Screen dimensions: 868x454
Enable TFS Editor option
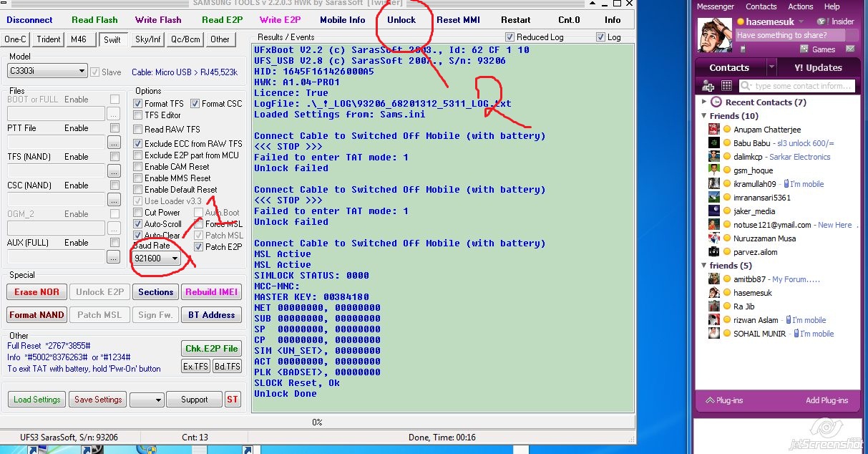pos(138,115)
